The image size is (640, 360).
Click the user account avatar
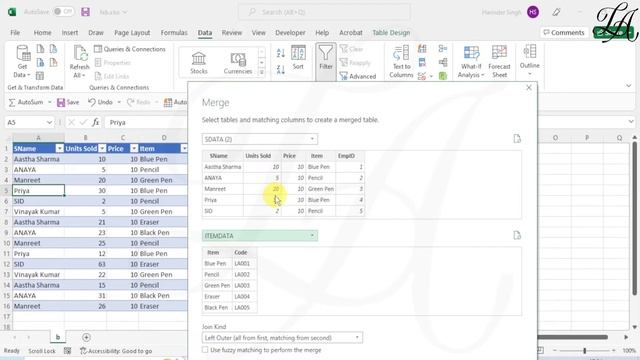[x=533, y=12]
